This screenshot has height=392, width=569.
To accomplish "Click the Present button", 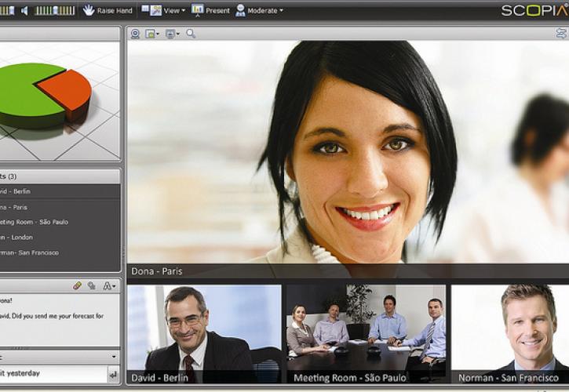I will (210, 10).
